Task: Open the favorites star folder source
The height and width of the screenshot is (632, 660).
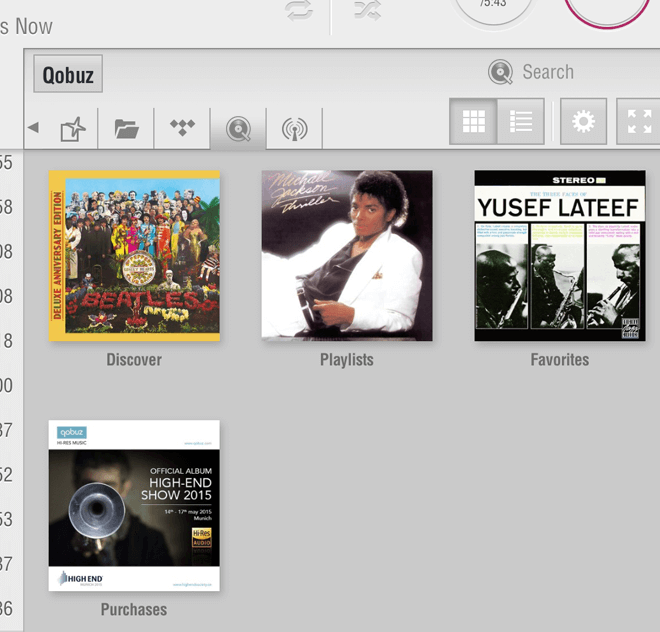Action: point(73,128)
